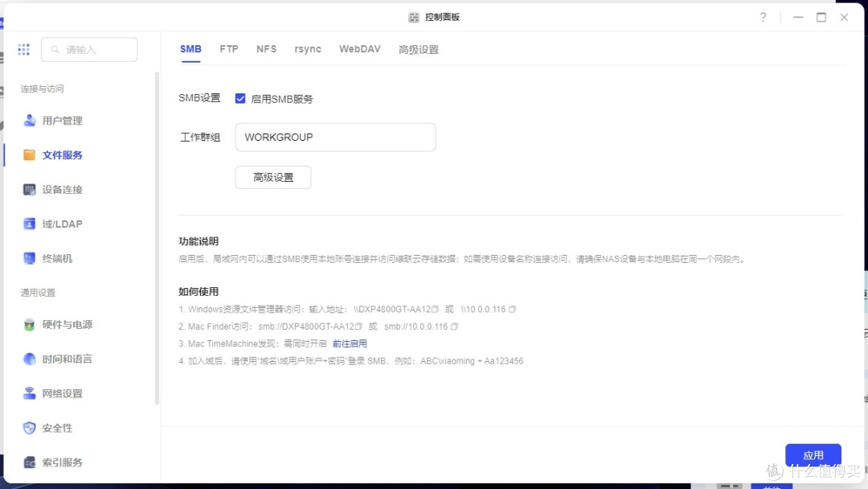Copy the smb://DXP4800GT-AA12 Mac address
Screen dimensions: 868x489
[x=358, y=327]
